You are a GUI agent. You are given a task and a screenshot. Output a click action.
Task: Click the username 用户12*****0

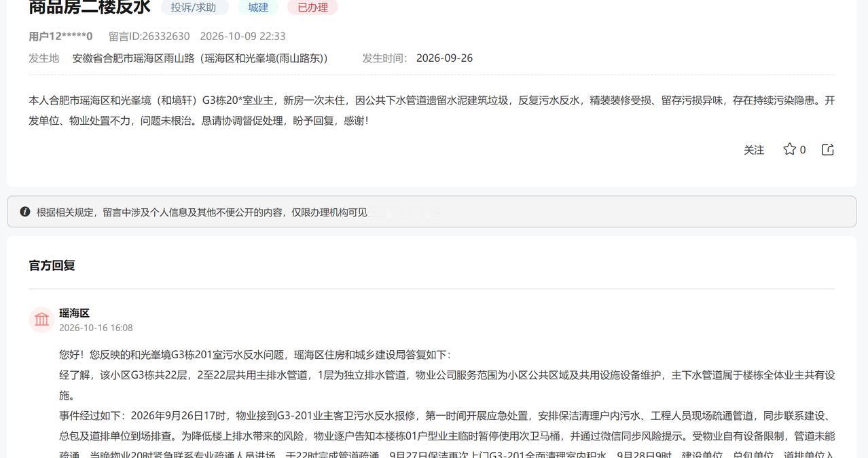[x=60, y=36]
